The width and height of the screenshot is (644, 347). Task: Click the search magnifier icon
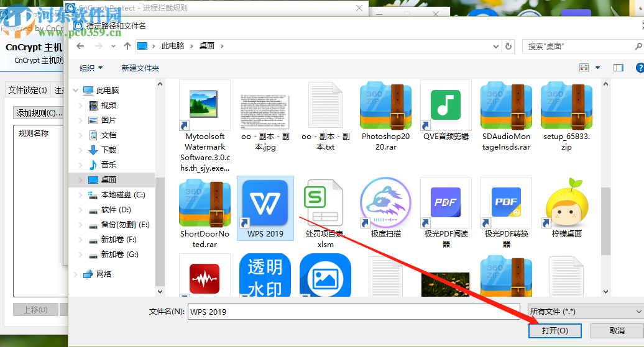[638, 47]
